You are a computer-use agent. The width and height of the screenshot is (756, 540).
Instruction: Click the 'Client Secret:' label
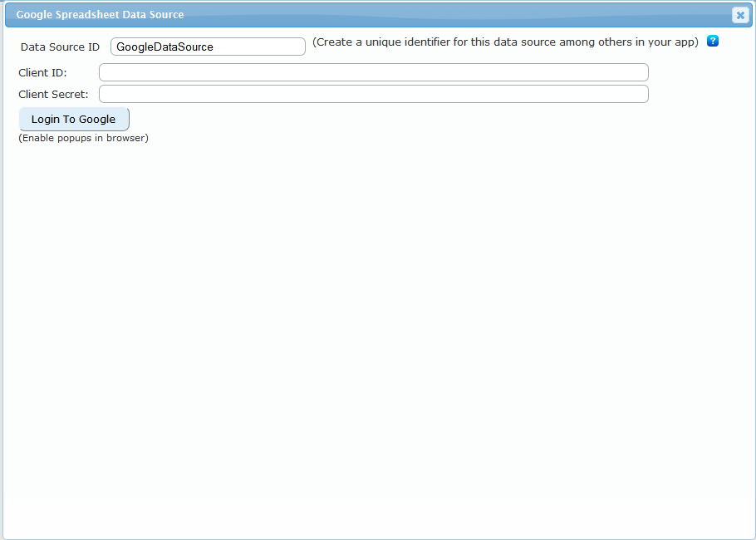(x=53, y=95)
